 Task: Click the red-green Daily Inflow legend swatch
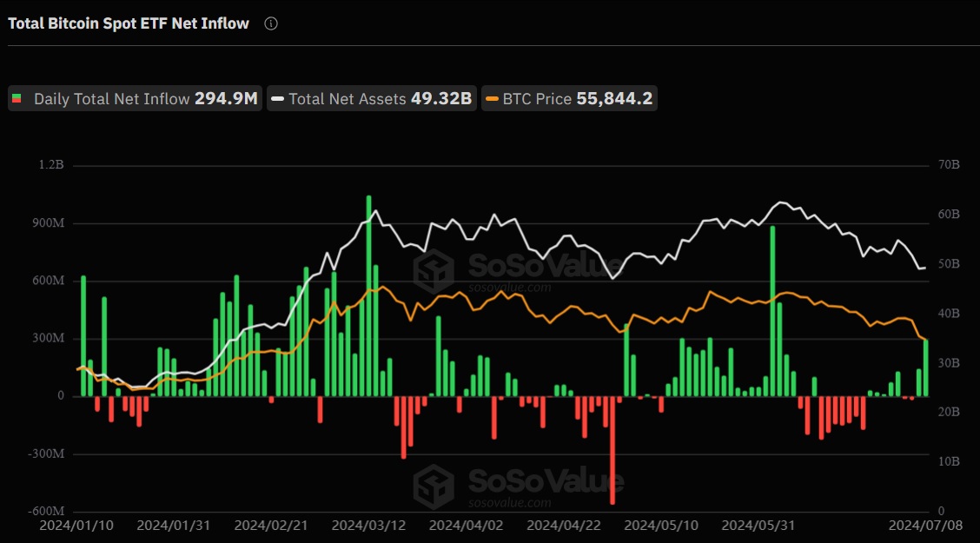pyautogui.click(x=17, y=99)
